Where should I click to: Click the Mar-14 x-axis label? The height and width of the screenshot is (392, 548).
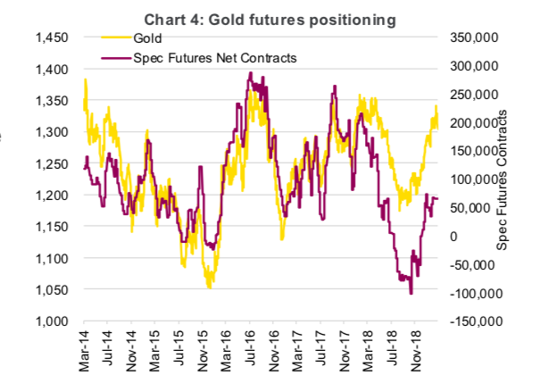click(84, 351)
